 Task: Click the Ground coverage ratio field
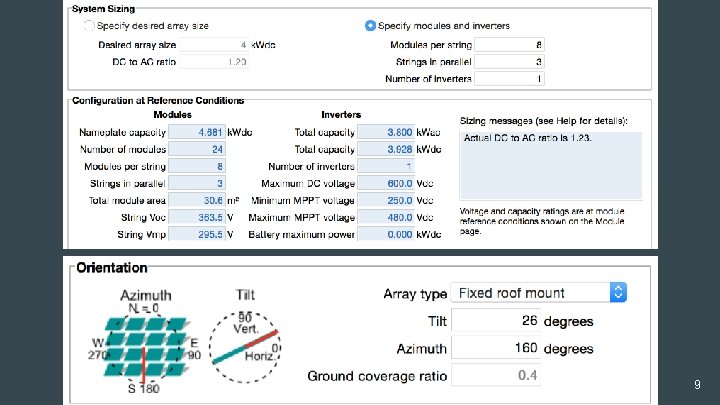[x=496, y=376]
